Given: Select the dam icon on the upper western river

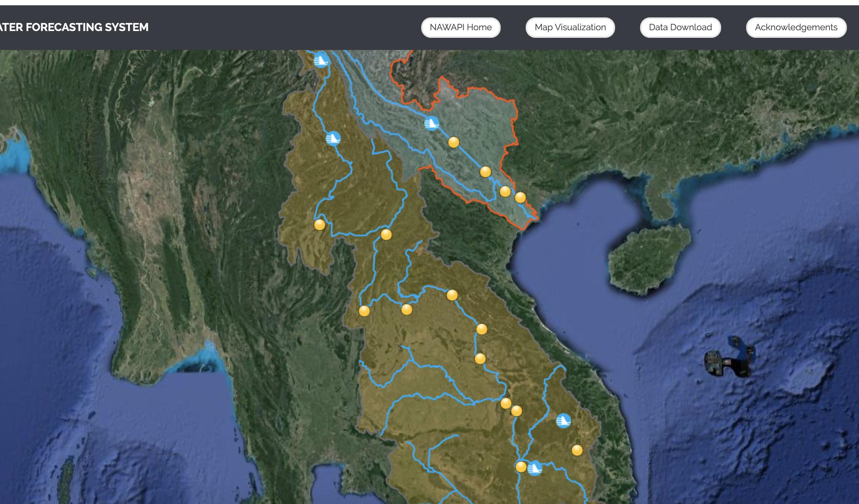Looking at the screenshot, I should (x=333, y=138).
